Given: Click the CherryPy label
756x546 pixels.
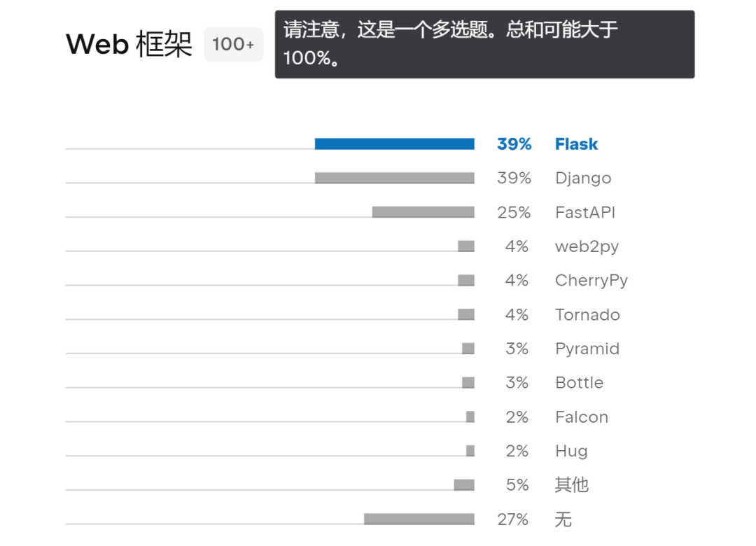Looking at the screenshot, I should coord(591,281).
